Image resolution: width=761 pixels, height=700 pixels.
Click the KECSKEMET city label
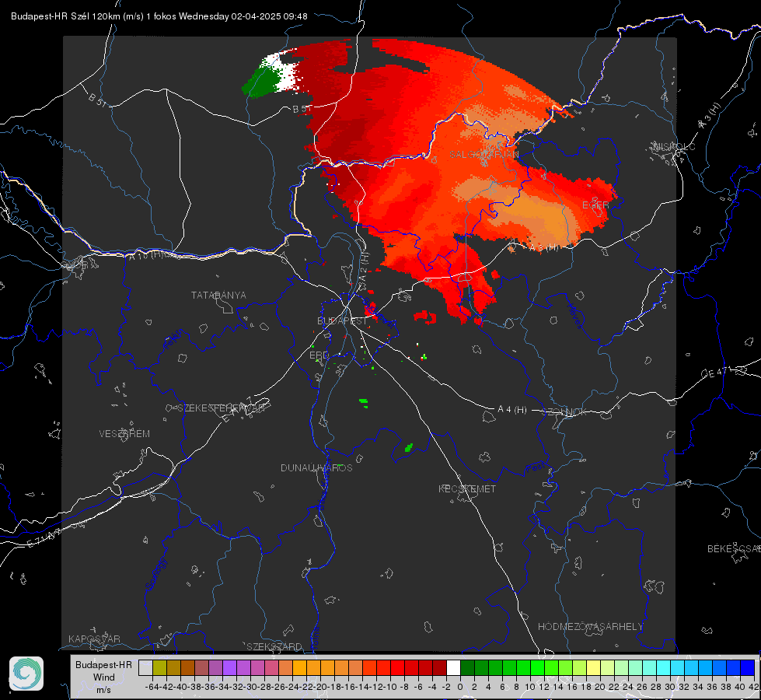pyautogui.click(x=467, y=489)
